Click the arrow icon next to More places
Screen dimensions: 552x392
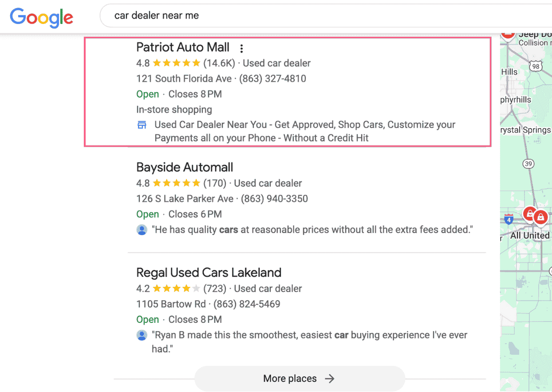pos(329,378)
